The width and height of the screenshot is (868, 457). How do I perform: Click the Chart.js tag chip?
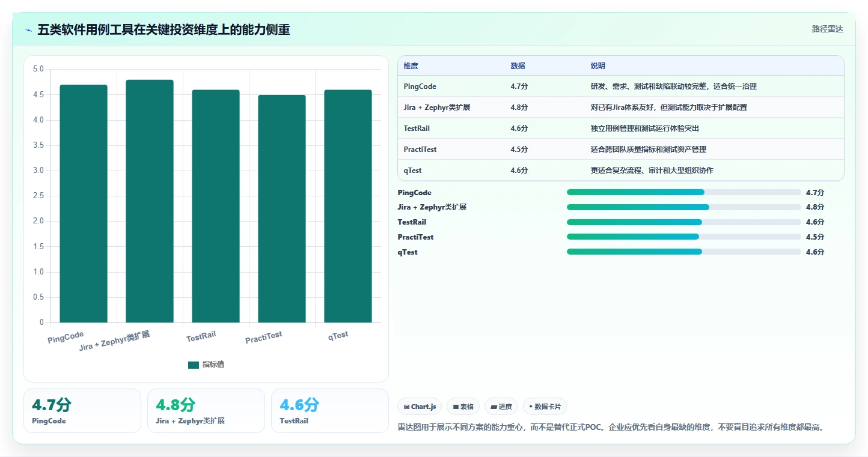(x=420, y=407)
